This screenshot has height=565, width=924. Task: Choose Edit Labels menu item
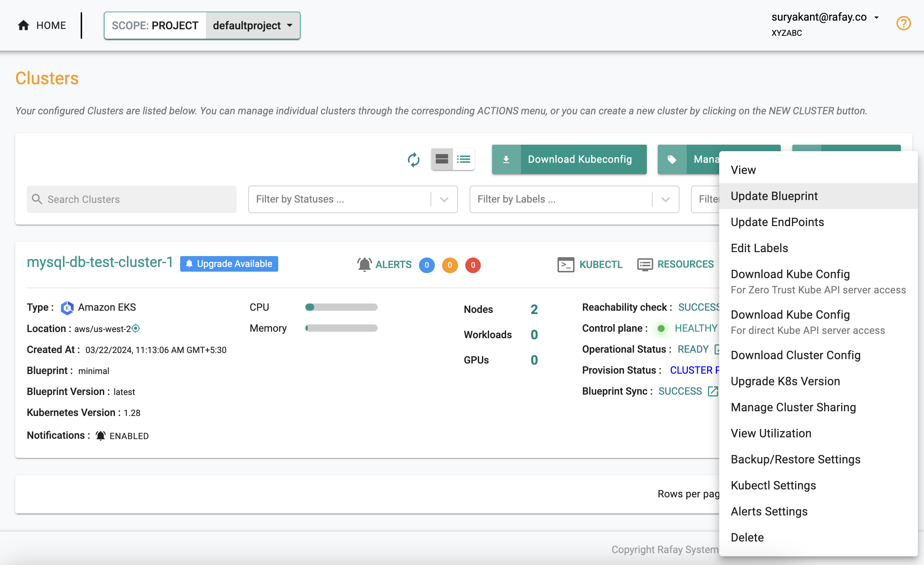[x=818, y=248]
